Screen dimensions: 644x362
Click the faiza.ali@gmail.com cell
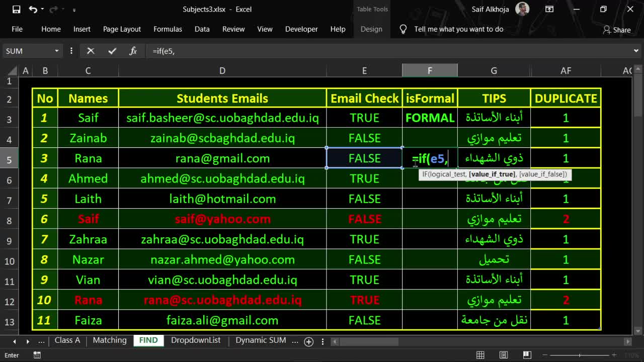[222, 320]
